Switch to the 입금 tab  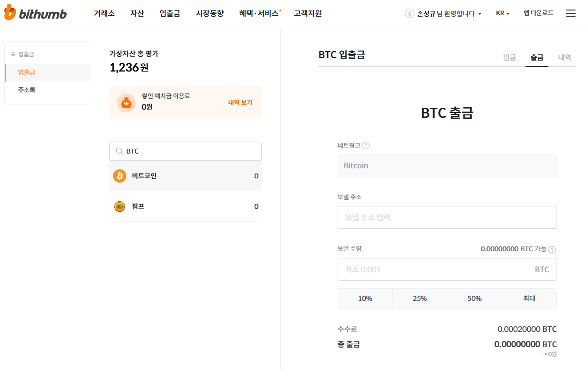pyautogui.click(x=509, y=57)
